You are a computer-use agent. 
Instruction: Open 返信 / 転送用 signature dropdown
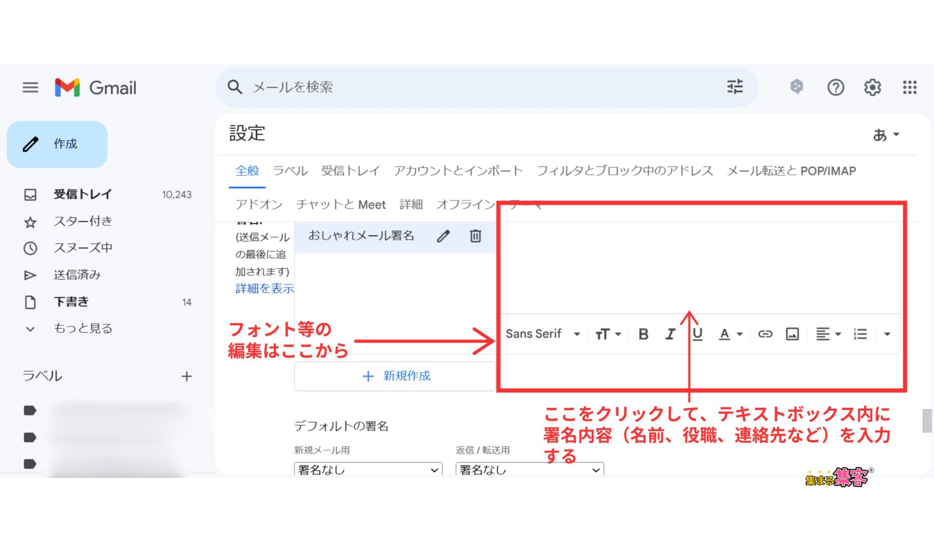(529, 469)
